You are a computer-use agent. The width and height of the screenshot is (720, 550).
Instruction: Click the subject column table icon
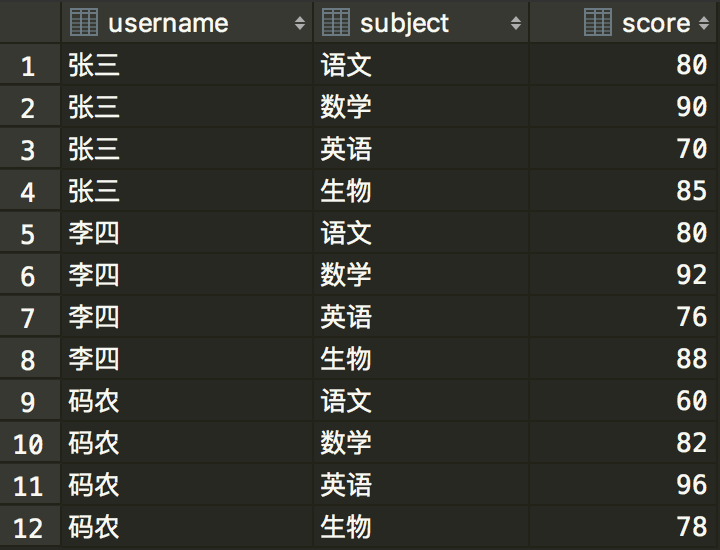click(x=336, y=22)
